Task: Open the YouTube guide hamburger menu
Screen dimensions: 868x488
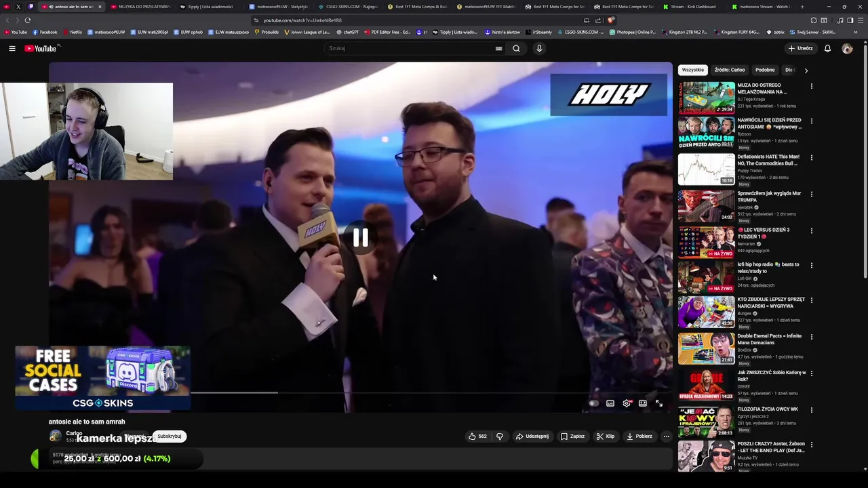Action: [12, 48]
